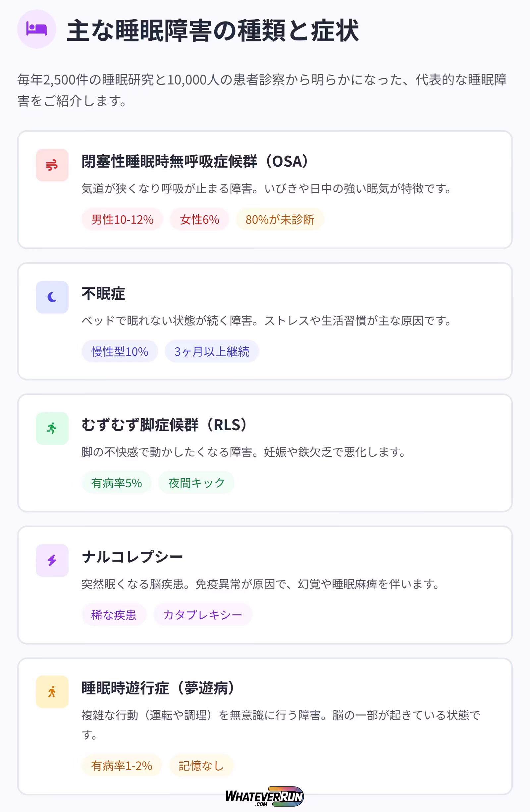
Task: Select the 夜間キック tag
Action: pos(196,483)
